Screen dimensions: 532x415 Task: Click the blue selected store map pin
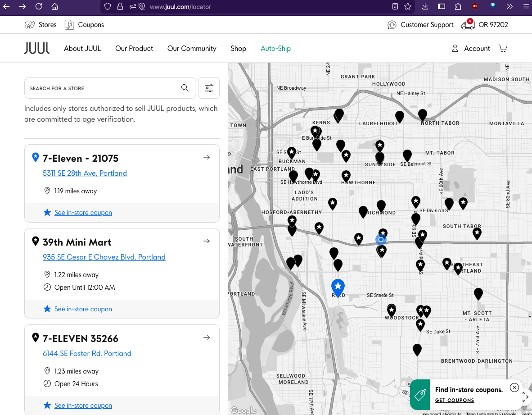tap(338, 287)
